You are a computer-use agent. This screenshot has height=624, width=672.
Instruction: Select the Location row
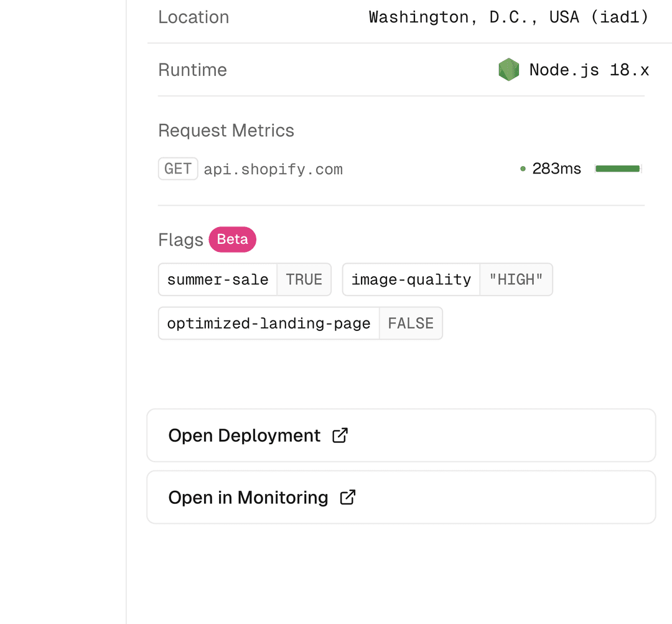(194, 17)
